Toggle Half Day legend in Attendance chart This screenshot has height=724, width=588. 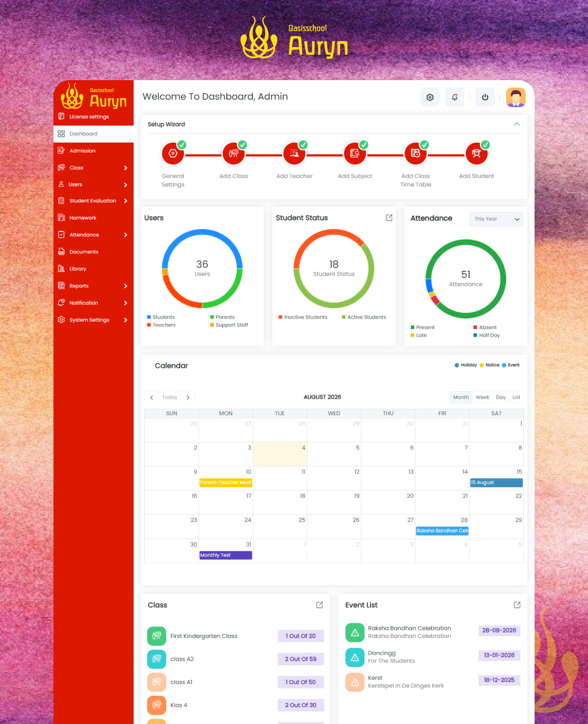[x=486, y=335]
